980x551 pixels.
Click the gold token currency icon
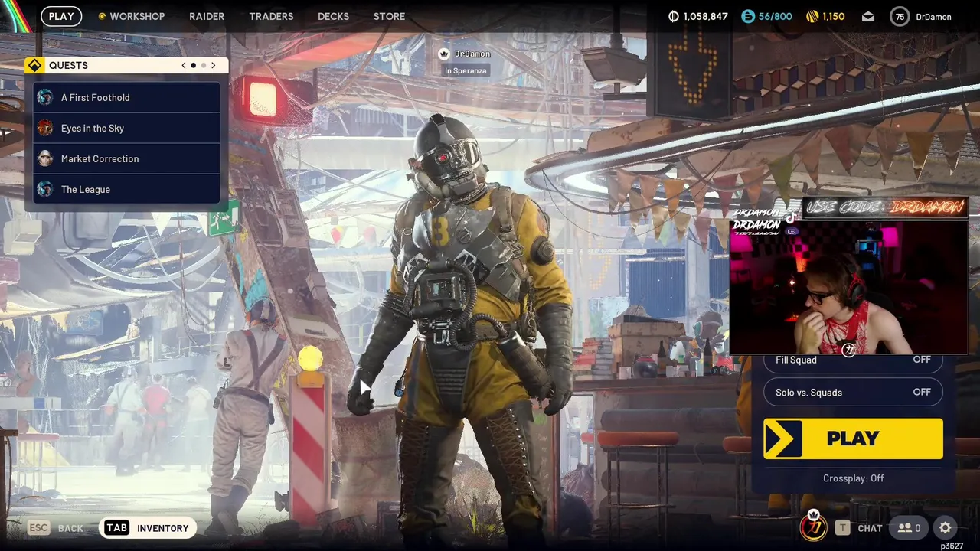pos(812,16)
